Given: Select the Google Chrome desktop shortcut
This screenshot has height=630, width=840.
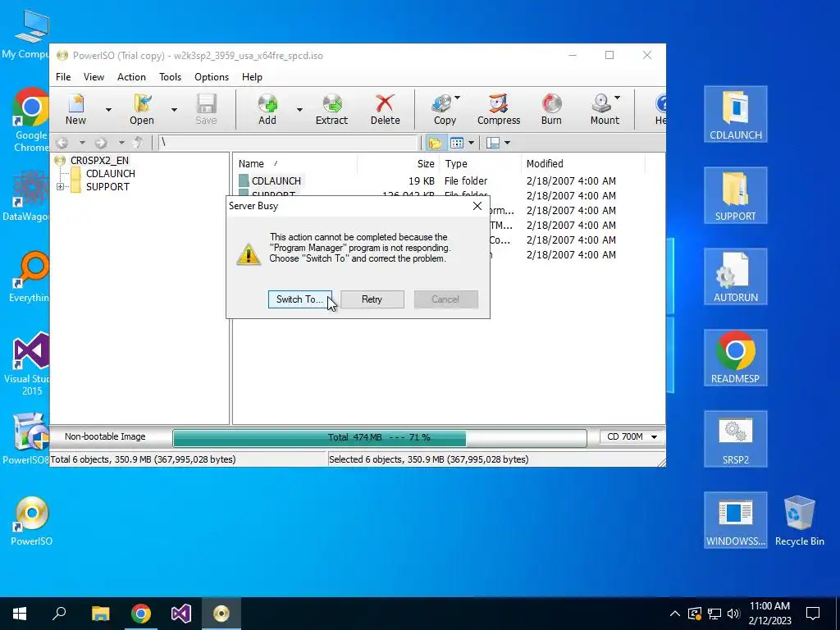Looking at the screenshot, I should 30,121.
